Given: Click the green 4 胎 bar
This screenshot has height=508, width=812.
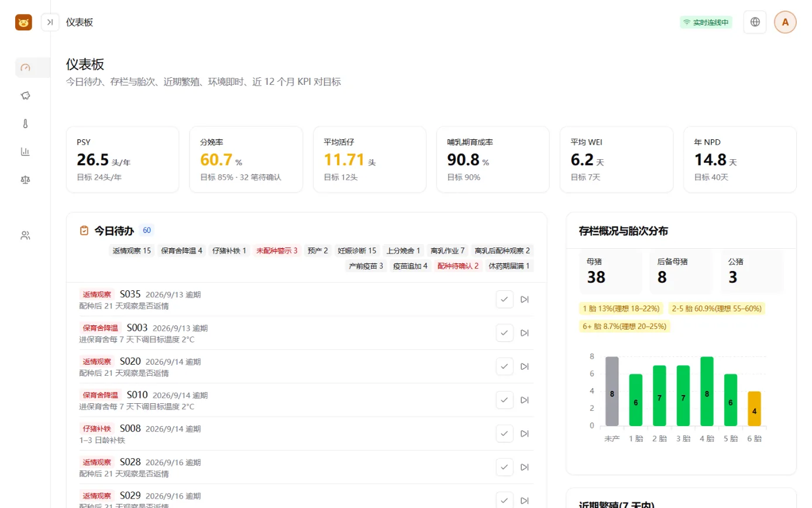Looking at the screenshot, I should point(707,392).
